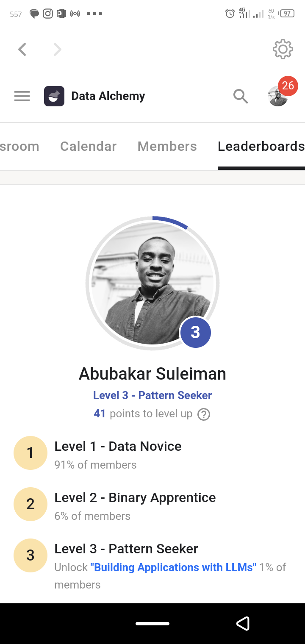305x644 pixels.
Task: Select Level 1 - Data Novice entry
Action: click(117, 446)
